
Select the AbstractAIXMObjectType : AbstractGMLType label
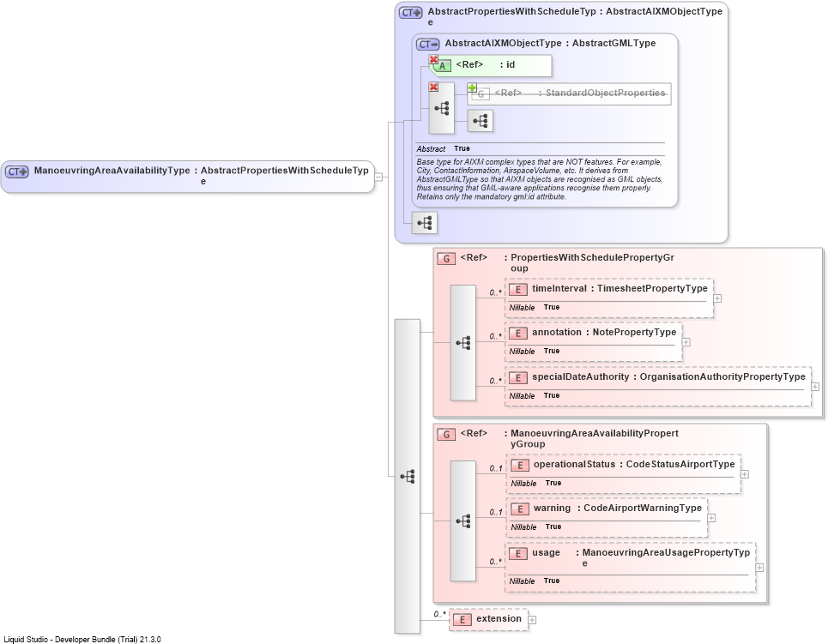(550, 43)
